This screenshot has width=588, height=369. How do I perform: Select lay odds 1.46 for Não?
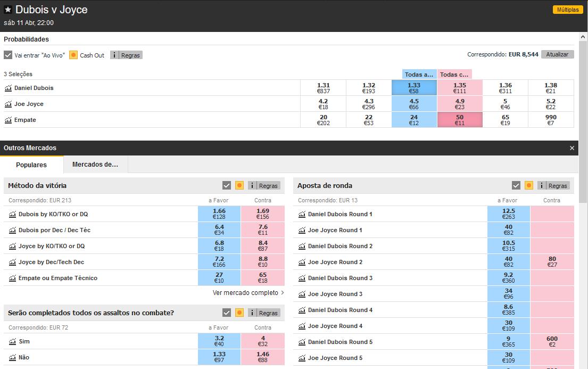[263, 357]
